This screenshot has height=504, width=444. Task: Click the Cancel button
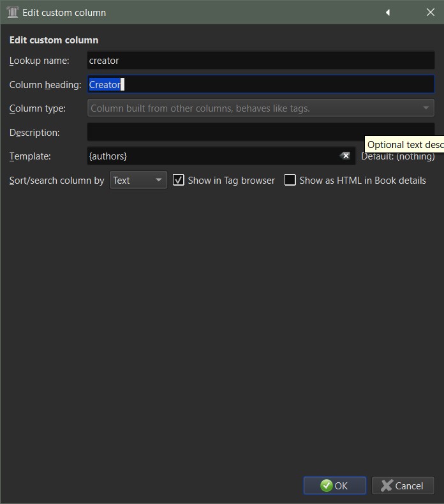(403, 485)
